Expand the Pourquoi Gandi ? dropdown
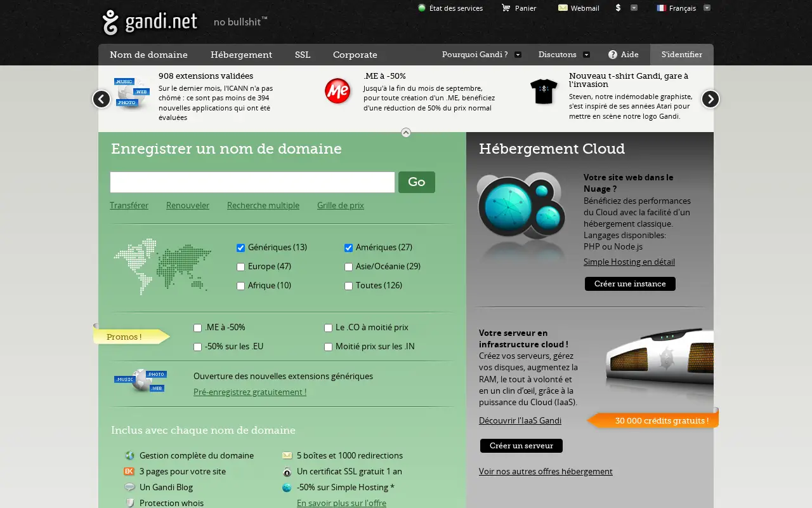812x508 pixels. (x=518, y=55)
